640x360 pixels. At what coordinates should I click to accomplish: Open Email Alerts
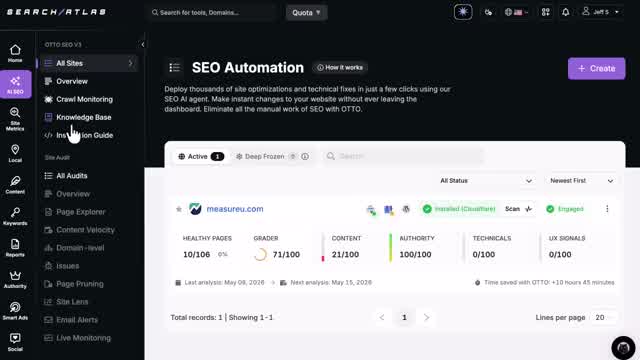77,320
